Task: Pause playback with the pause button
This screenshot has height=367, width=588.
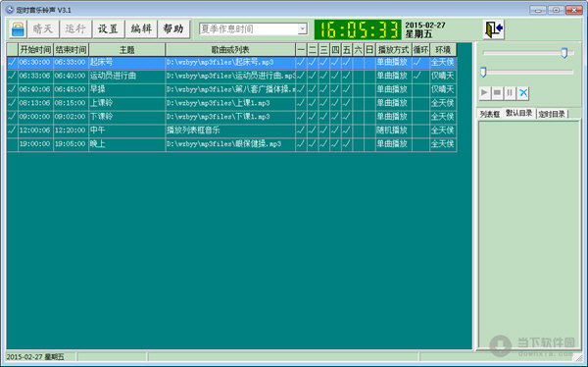Action: click(x=510, y=93)
